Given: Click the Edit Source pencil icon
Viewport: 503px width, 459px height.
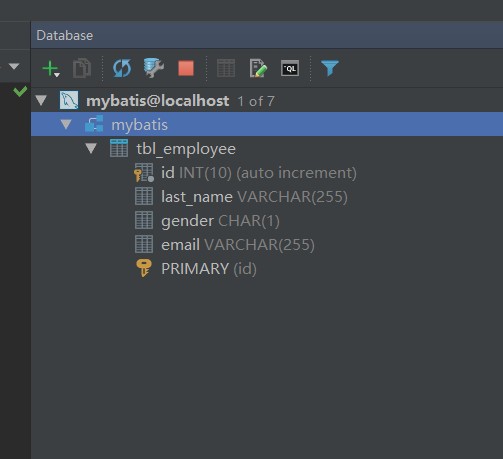Looking at the screenshot, I should [x=258, y=68].
